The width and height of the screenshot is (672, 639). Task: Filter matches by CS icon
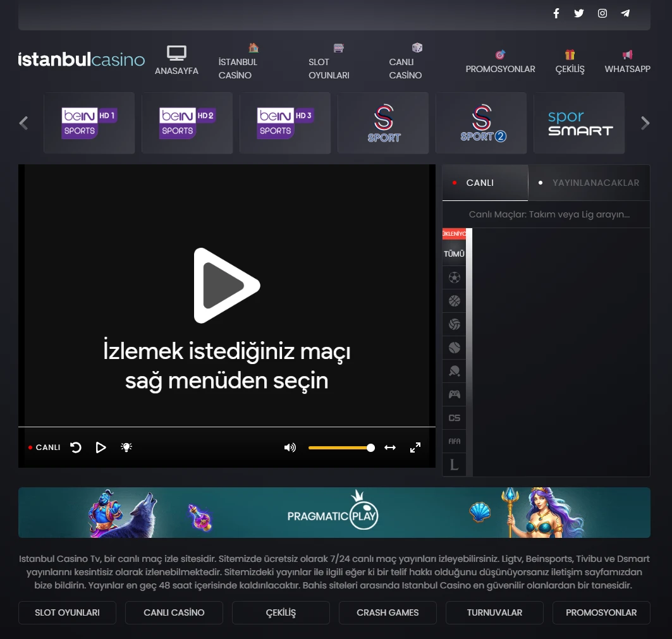pyautogui.click(x=455, y=418)
